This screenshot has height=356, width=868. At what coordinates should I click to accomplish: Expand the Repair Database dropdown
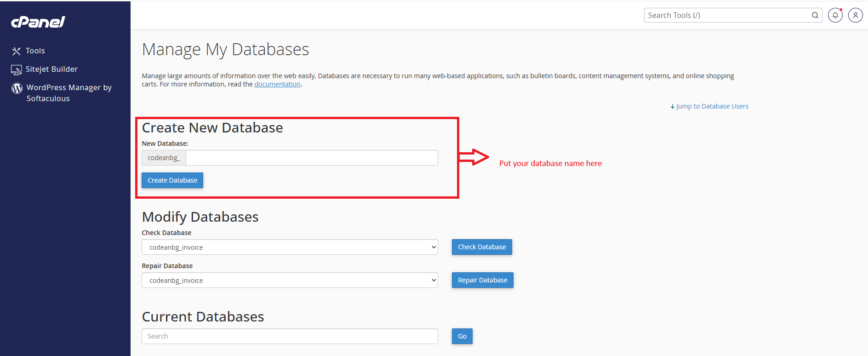click(290, 280)
